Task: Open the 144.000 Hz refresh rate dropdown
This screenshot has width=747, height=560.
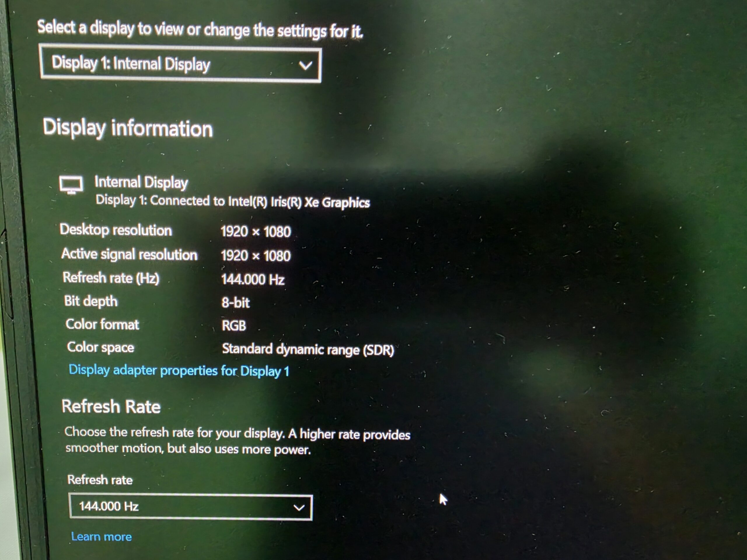Action: [191, 507]
